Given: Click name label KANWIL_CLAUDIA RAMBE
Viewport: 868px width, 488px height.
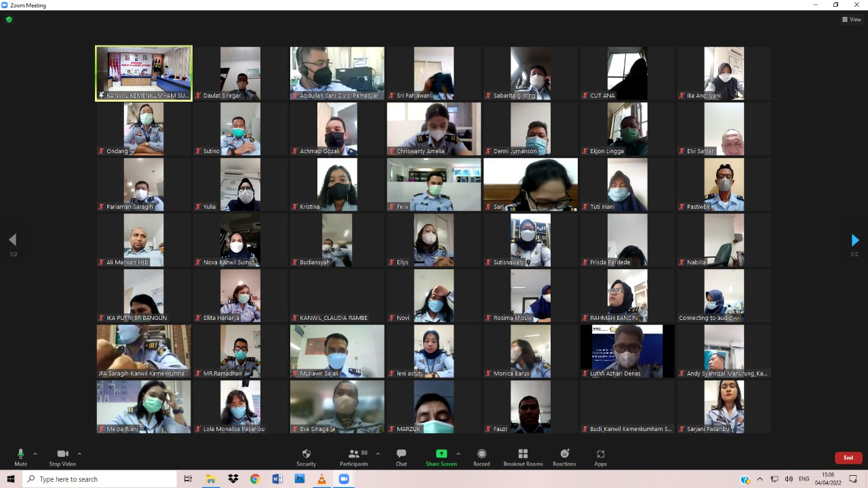Looking at the screenshot, I should click(x=334, y=318).
